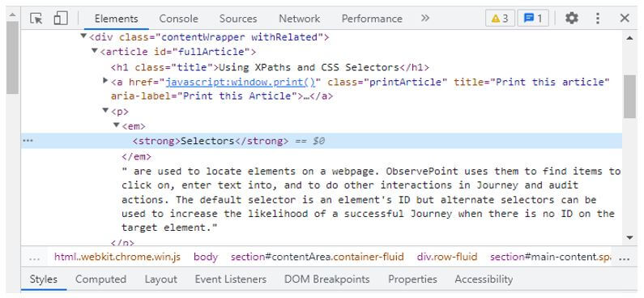Screen dimensions: 644x298
Task: Click the DOM tree scrollbar down arrow
Action: coord(629,237)
